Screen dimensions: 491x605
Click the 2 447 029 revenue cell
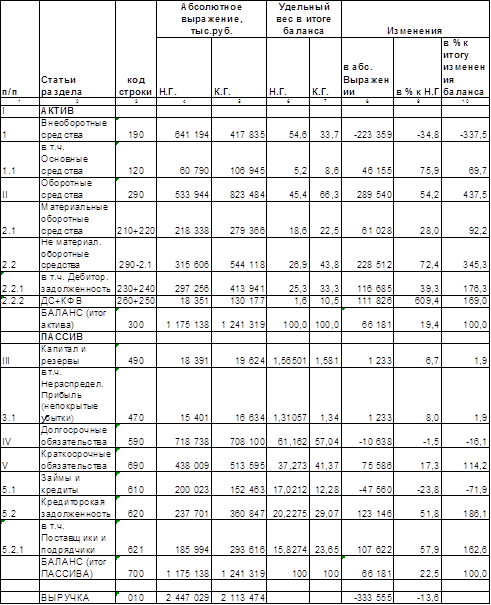click(x=184, y=597)
